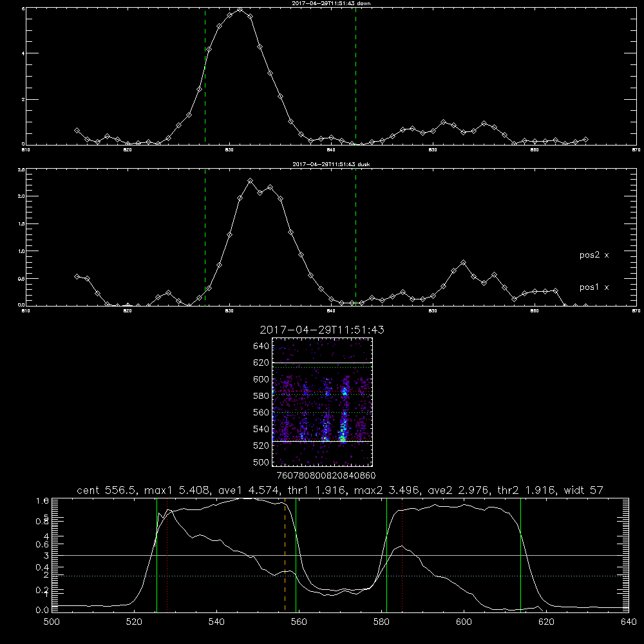Click the bottom plot x-axis label 560
This screenshot has width=644, height=644.
tap(299, 622)
